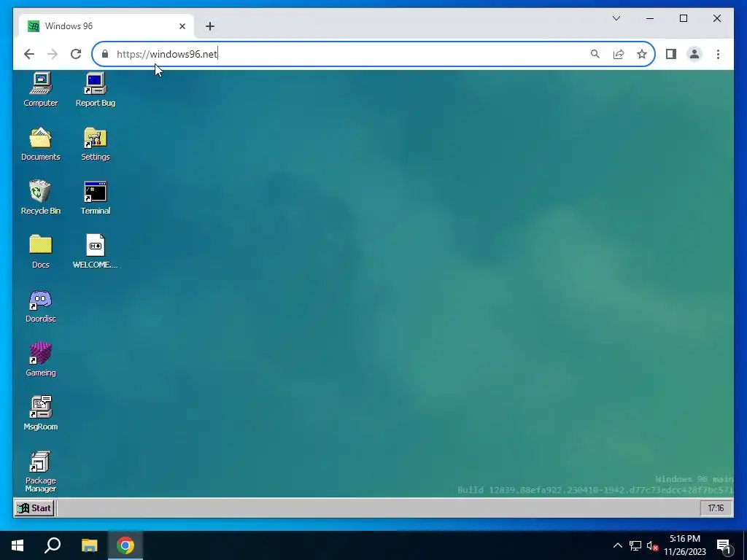Open the Windows 96 Start menu
747x560 pixels.
tap(34, 508)
